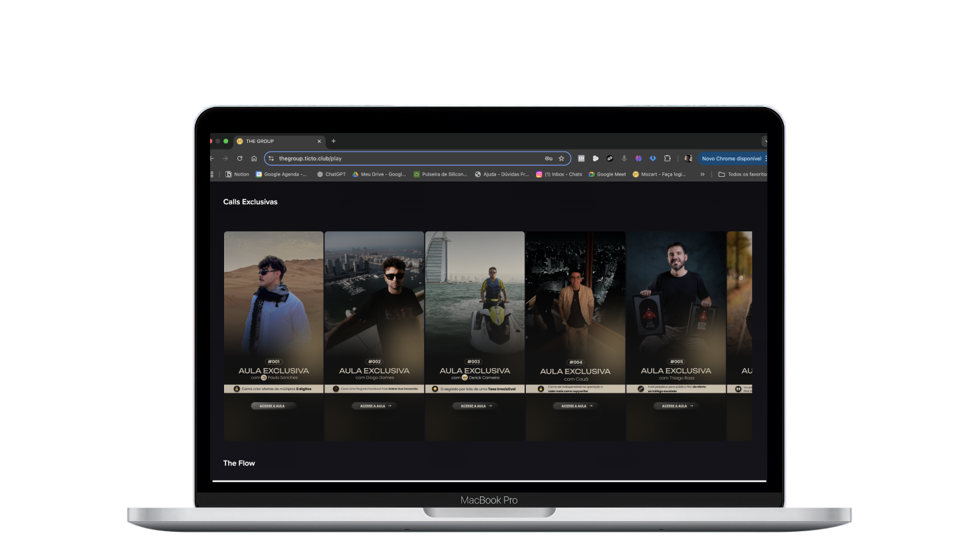The width and height of the screenshot is (980, 547).
Task: Open a new tab with the plus button
Action: [334, 141]
